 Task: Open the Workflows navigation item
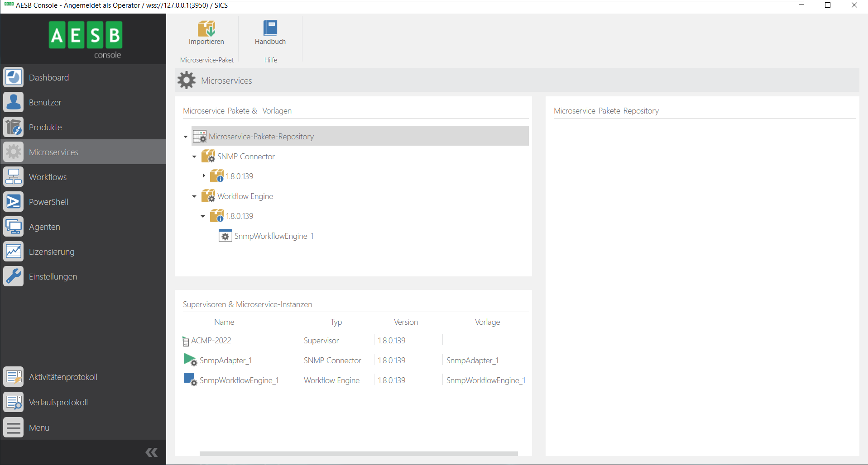coord(48,177)
